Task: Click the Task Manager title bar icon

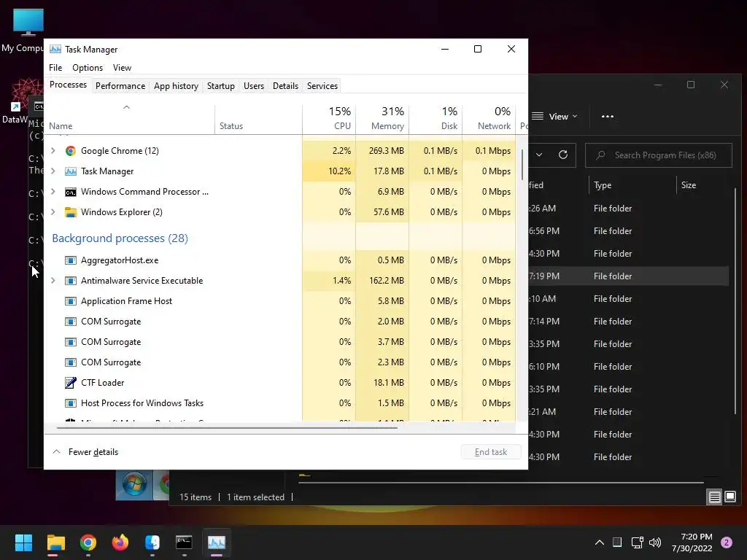Action: tap(55, 49)
